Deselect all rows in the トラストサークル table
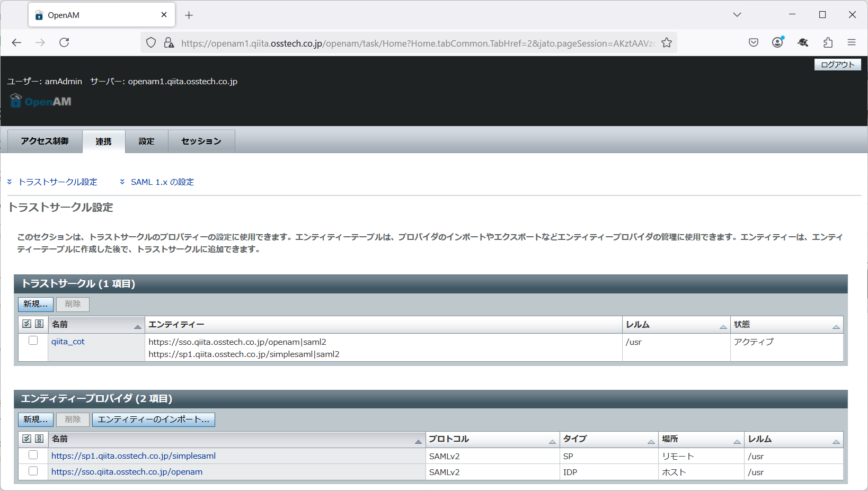The width and height of the screenshot is (868, 491). click(x=39, y=323)
